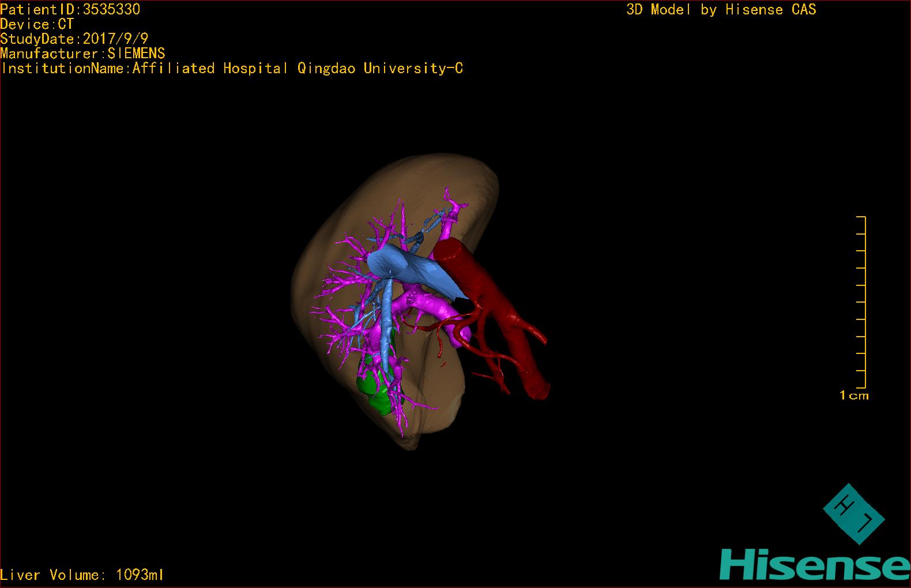Click the StudyDate:2017/9/9 label

click(74, 39)
